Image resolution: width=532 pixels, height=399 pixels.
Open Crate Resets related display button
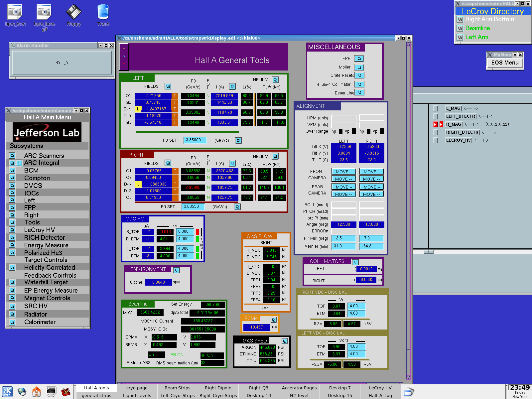point(359,75)
